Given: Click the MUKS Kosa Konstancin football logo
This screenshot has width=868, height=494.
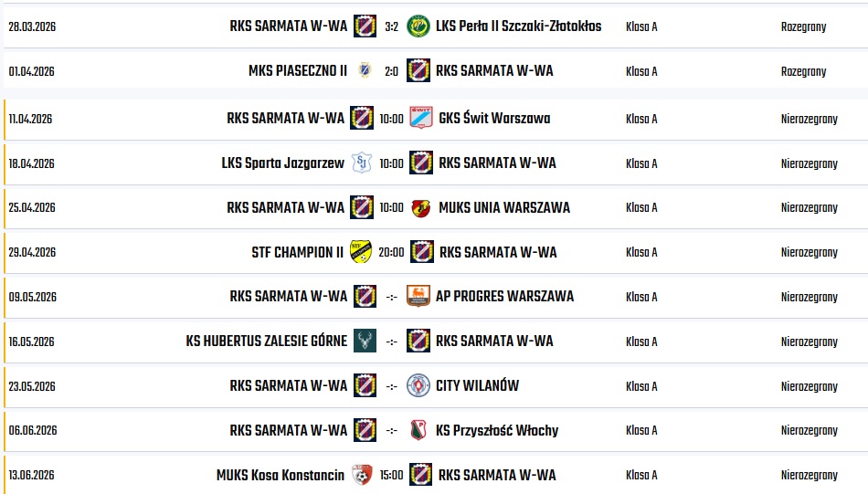Looking at the screenshot, I should click(362, 475).
